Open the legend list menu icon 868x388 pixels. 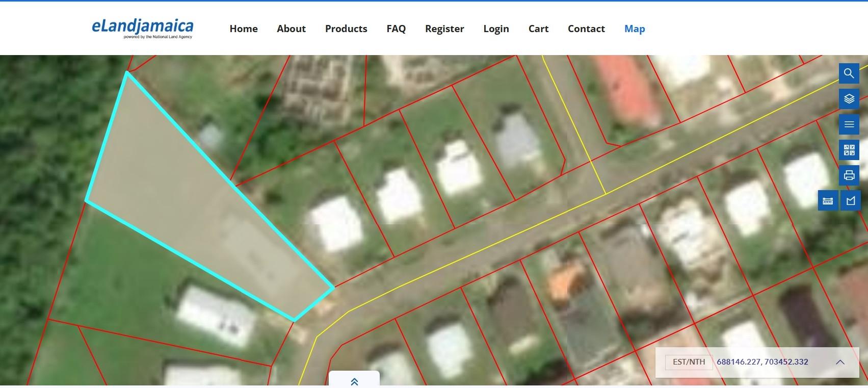849,124
